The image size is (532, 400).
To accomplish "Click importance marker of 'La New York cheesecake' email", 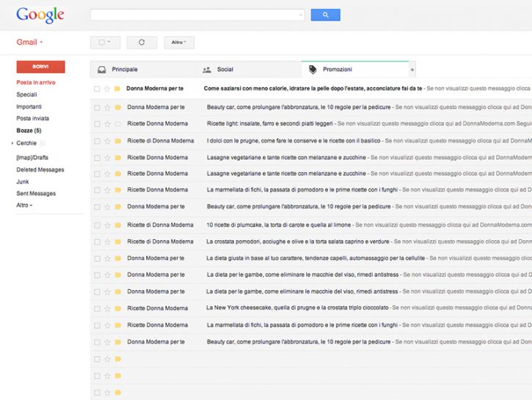I will [x=117, y=309].
